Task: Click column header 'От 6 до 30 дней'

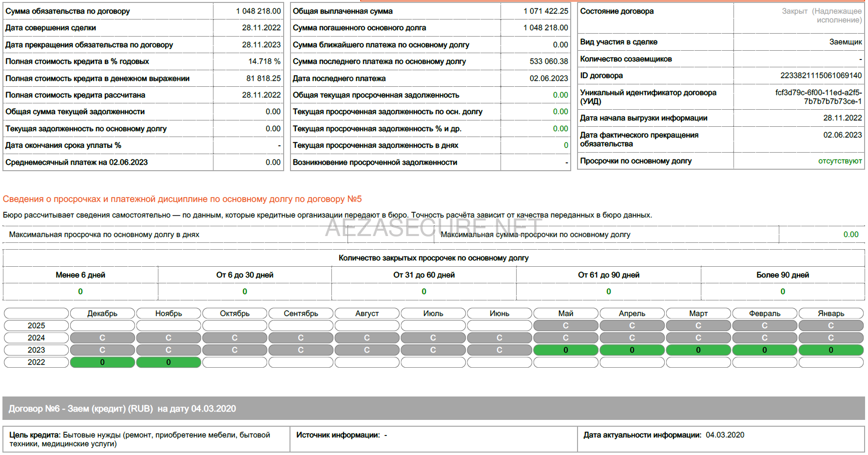Action: pyautogui.click(x=245, y=275)
